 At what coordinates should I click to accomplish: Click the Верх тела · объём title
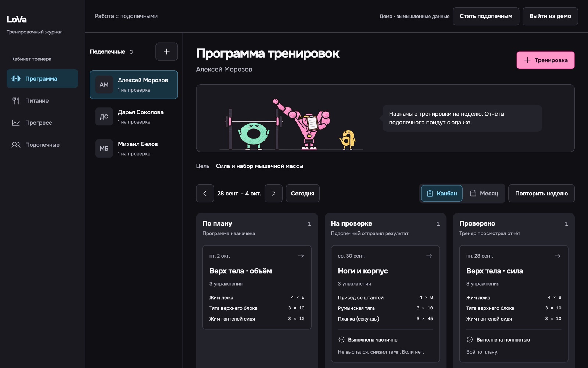click(241, 271)
